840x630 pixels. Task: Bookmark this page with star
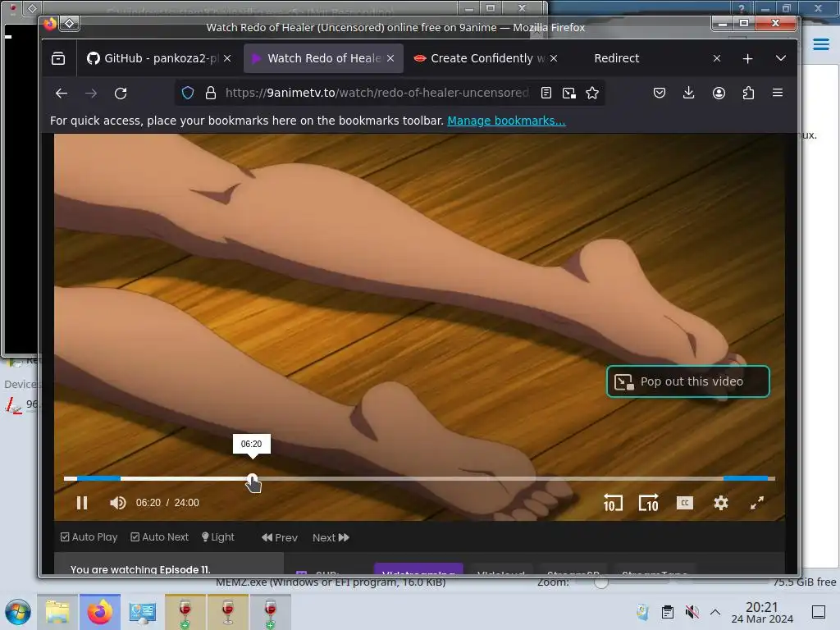[592, 94]
